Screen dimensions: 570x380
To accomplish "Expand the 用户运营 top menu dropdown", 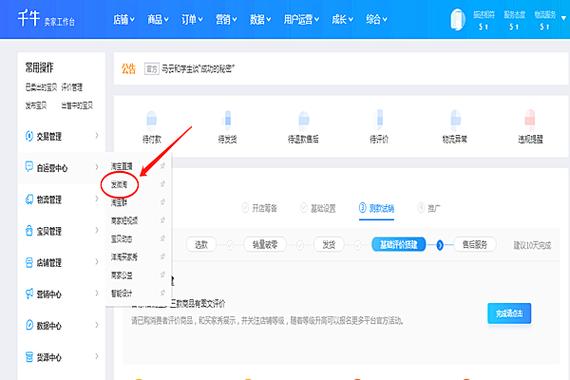I will [301, 19].
